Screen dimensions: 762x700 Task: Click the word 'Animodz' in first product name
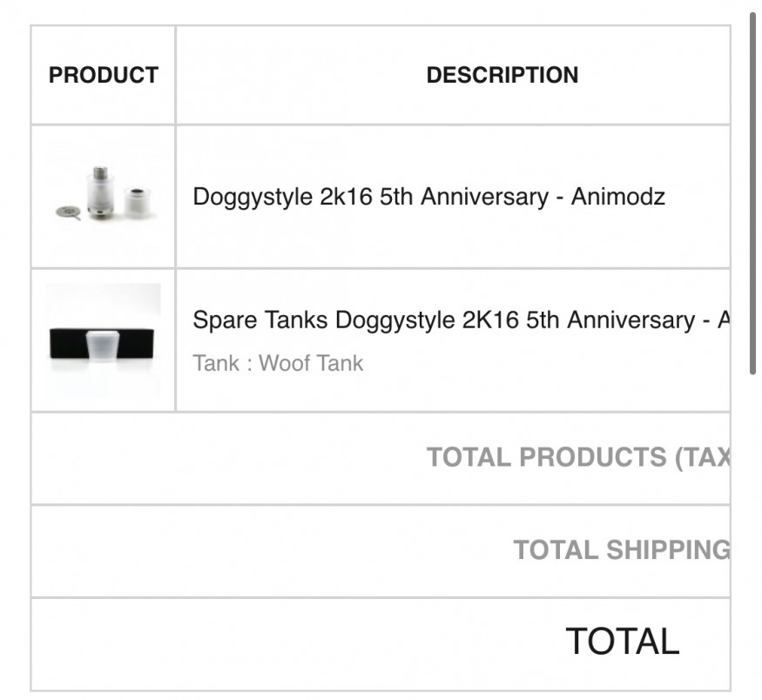tap(617, 197)
